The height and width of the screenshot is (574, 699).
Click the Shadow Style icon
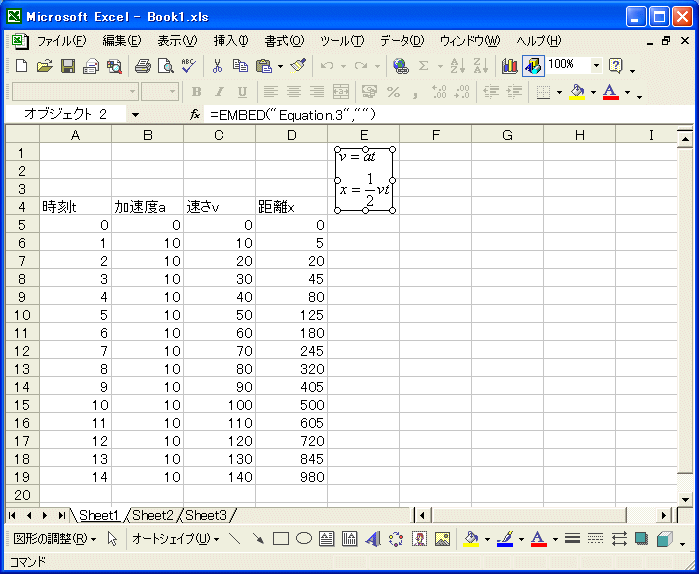pos(641,539)
